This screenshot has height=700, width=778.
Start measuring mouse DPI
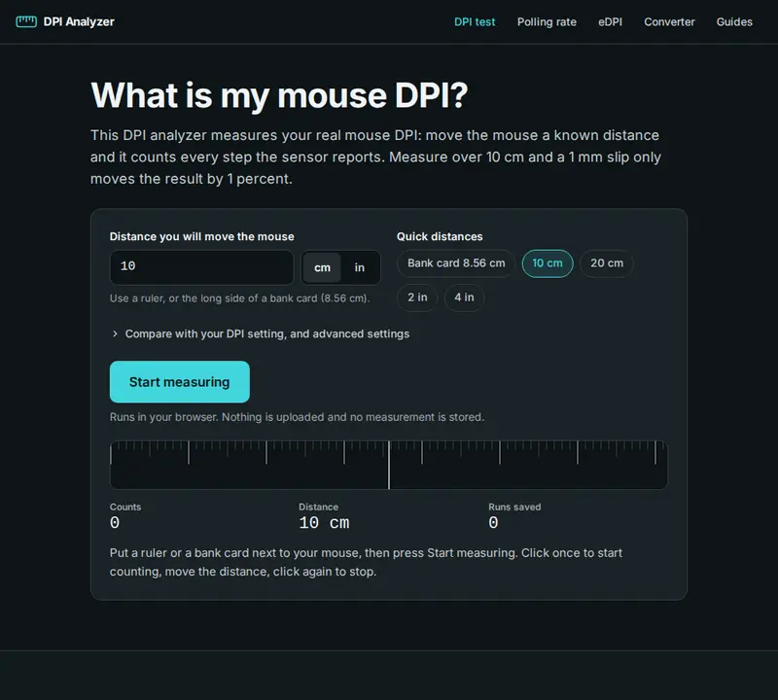180,381
